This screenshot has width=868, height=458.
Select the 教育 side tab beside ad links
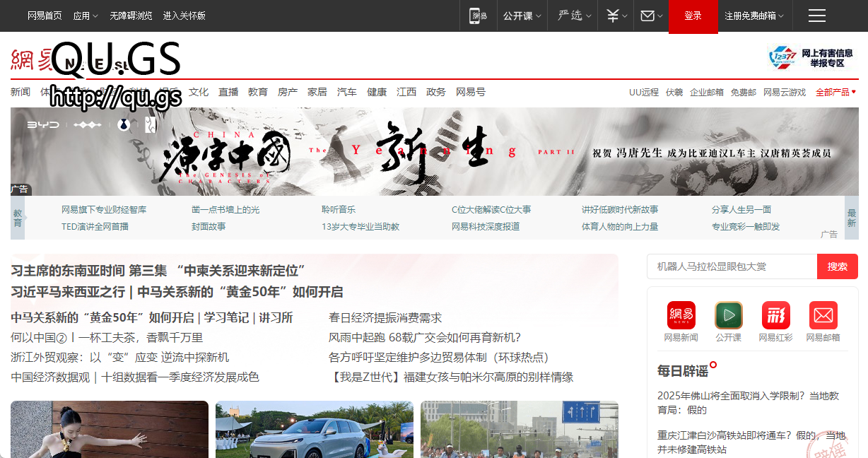(x=18, y=218)
